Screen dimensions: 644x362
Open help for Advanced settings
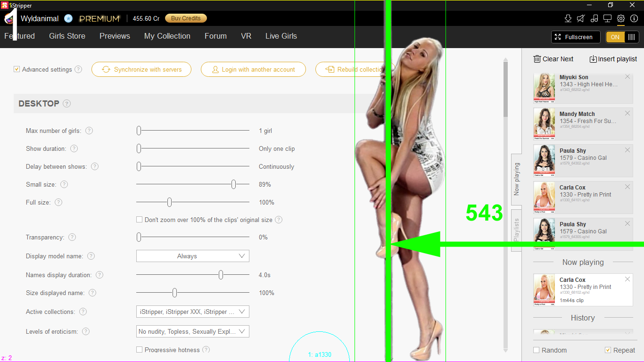click(78, 69)
